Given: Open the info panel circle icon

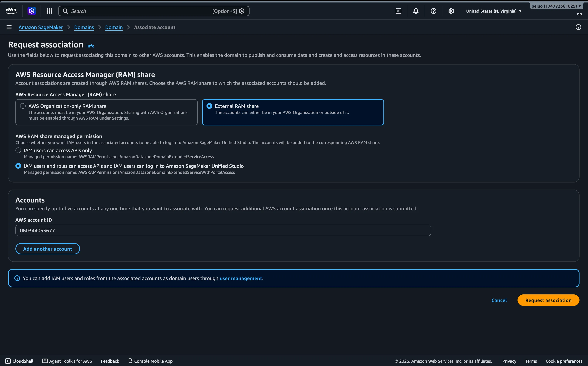Looking at the screenshot, I should click(578, 27).
